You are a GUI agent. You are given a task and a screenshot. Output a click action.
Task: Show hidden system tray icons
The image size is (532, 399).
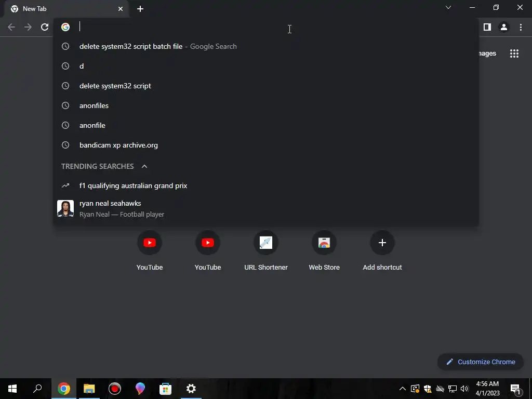[x=403, y=389]
